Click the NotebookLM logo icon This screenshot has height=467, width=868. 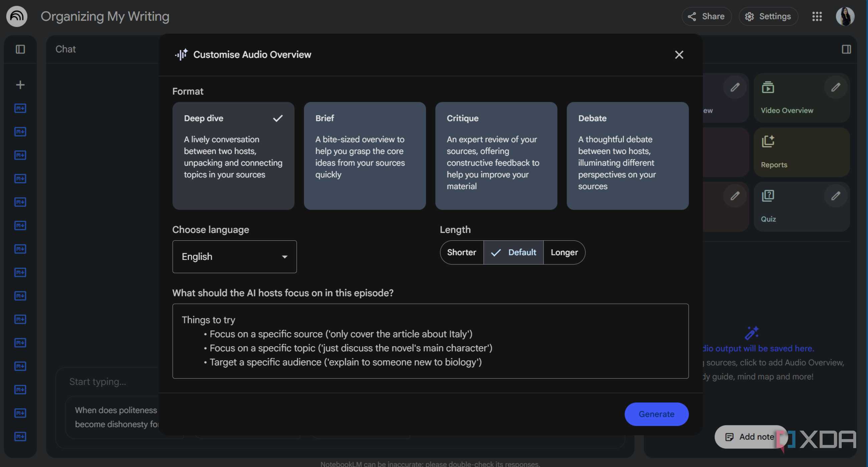(16, 16)
